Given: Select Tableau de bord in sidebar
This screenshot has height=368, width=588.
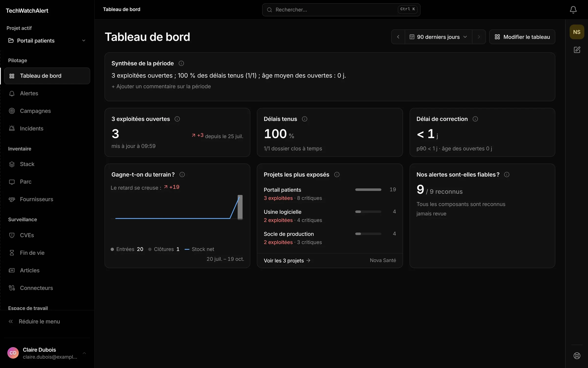Looking at the screenshot, I should 47,76.
